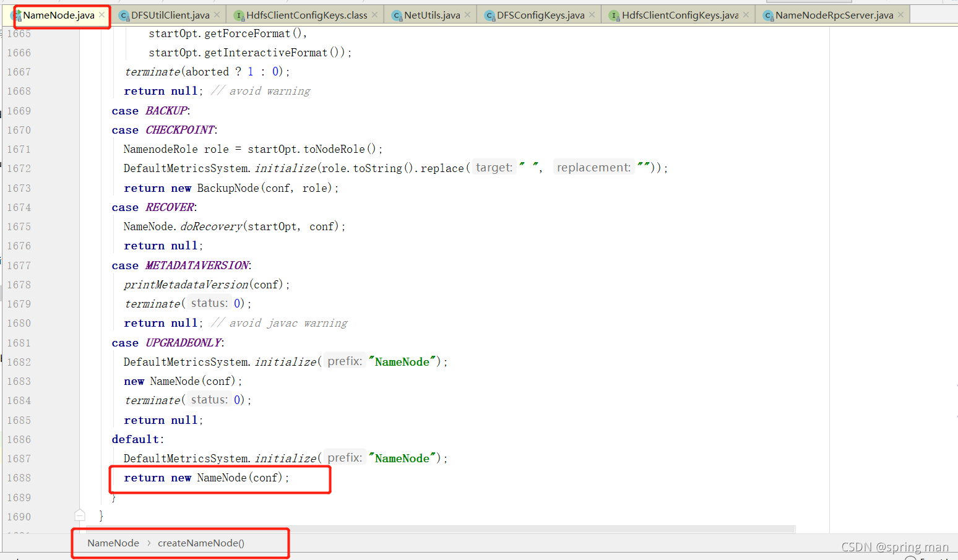958x560 pixels.
Task: Click NameNode.doRecovery(startOpt, conf) call
Action: pos(235,226)
